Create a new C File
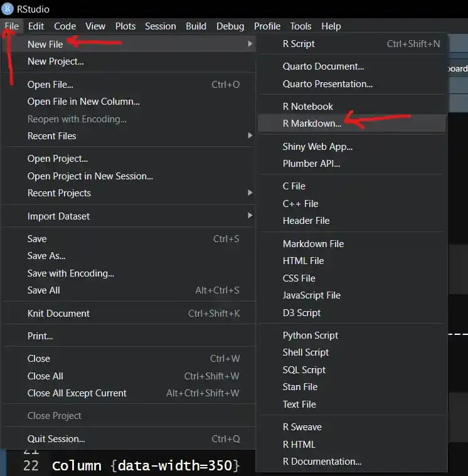The height and width of the screenshot is (476, 468). coord(353,186)
